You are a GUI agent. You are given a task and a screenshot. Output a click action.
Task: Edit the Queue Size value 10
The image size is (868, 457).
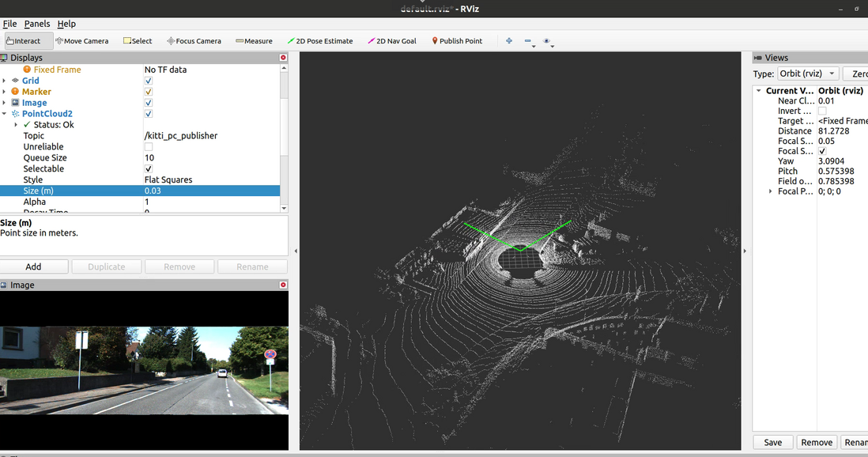[x=211, y=158]
